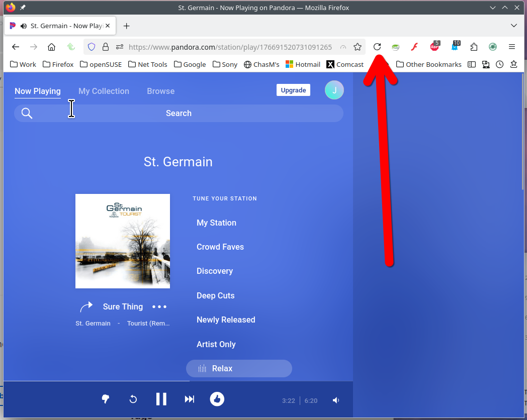The width and height of the screenshot is (527, 420).
Task: Expand the Net Tools bookmarks folder
Action: 147,64
